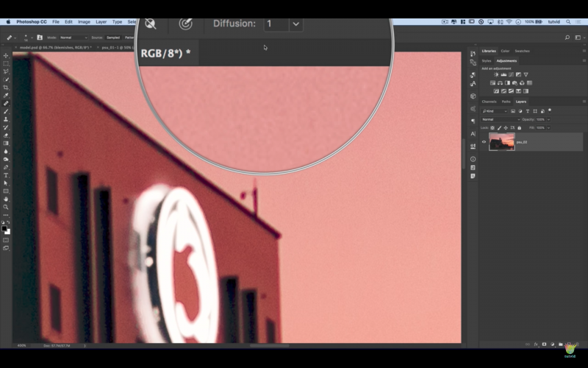Toggle lock all padlock icon
Image resolution: width=588 pixels, height=368 pixels.
click(520, 128)
